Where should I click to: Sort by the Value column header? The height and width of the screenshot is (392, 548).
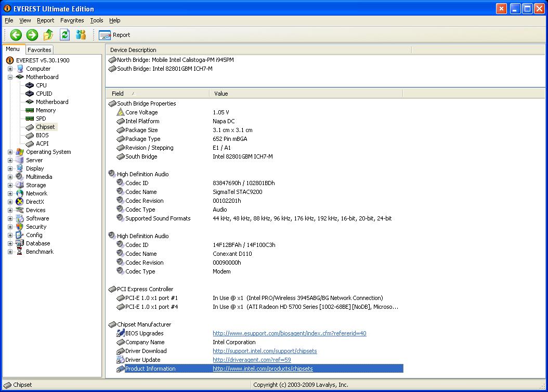point(306,94)
